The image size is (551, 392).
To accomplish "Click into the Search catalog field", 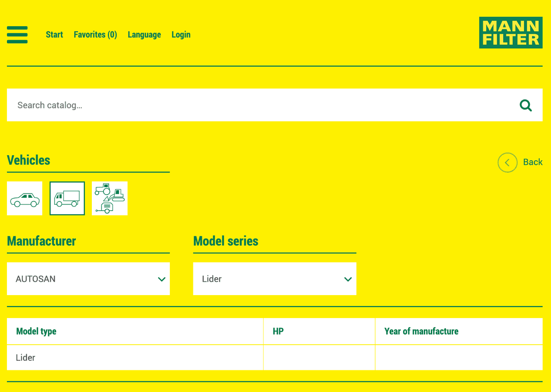I will (x=275, y=105).
